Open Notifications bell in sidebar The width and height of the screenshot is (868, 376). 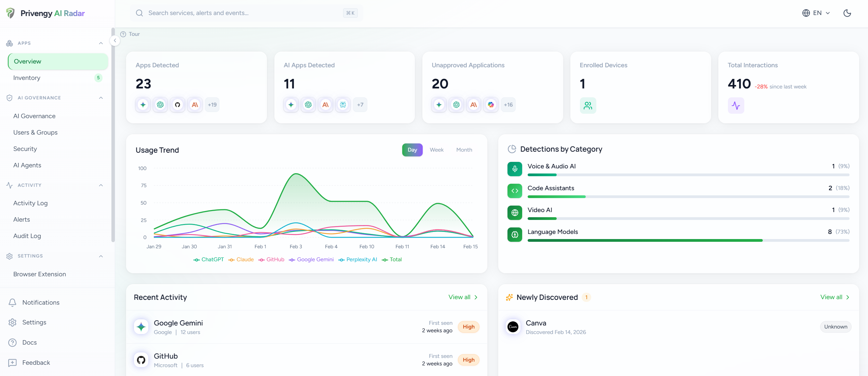pyautogui.click(x=13, y=303)
